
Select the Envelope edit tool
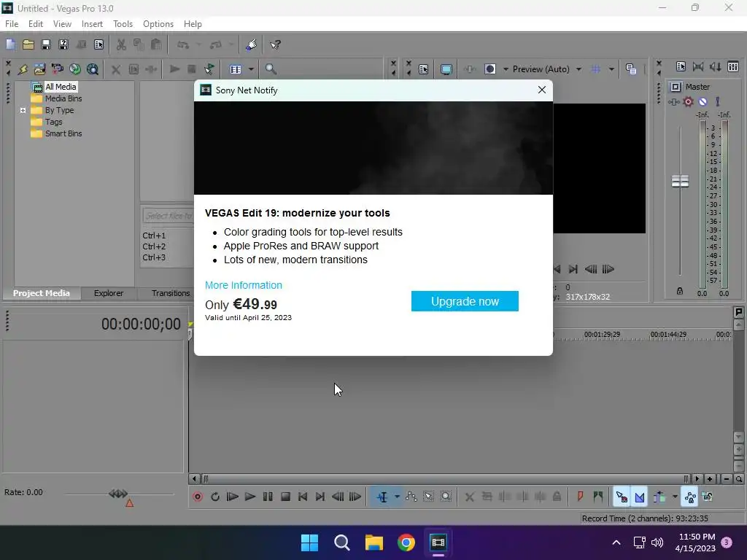[x=411, y=497]
